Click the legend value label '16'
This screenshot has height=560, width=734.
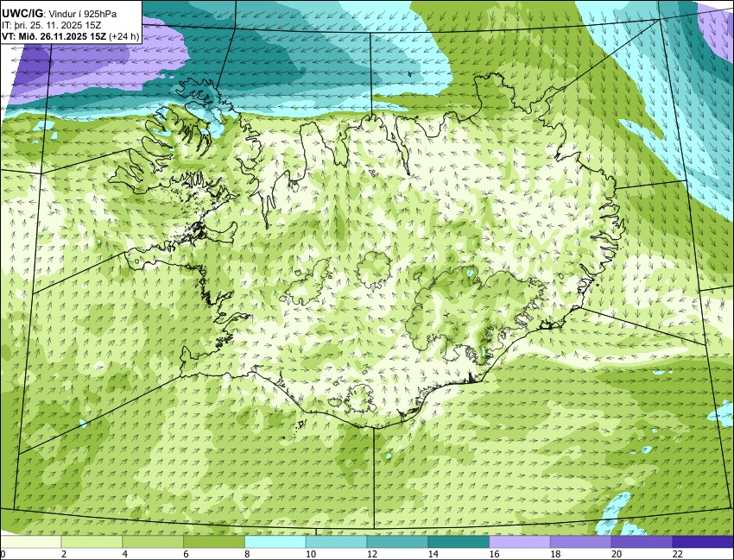coord(494,554)
